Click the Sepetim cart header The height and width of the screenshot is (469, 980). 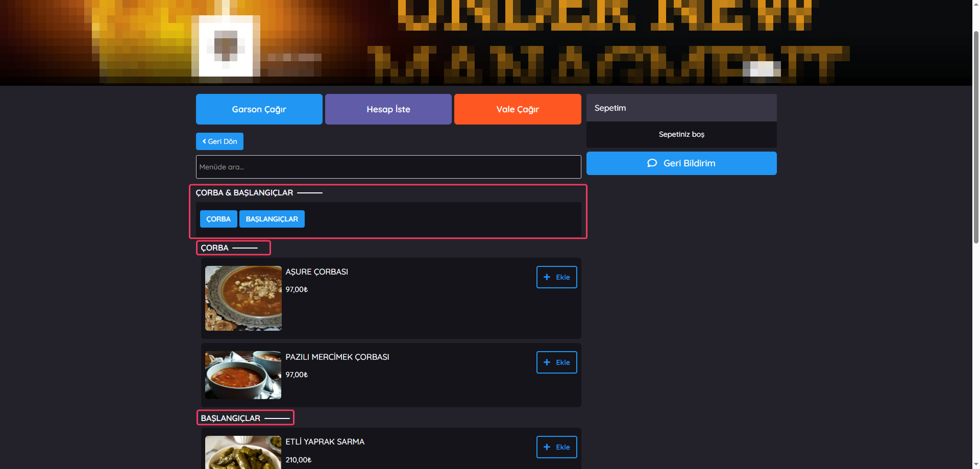tap(681, 108)
